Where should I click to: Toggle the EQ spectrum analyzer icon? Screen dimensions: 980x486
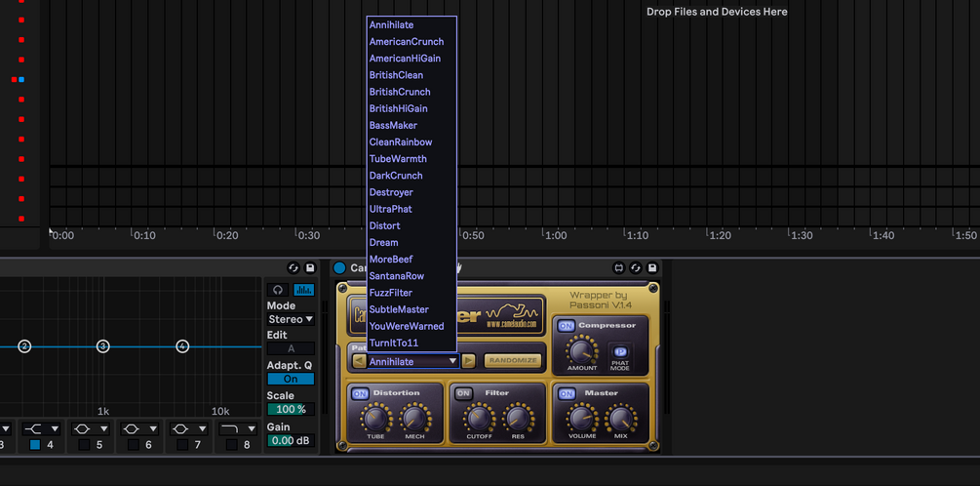[303, 290]
